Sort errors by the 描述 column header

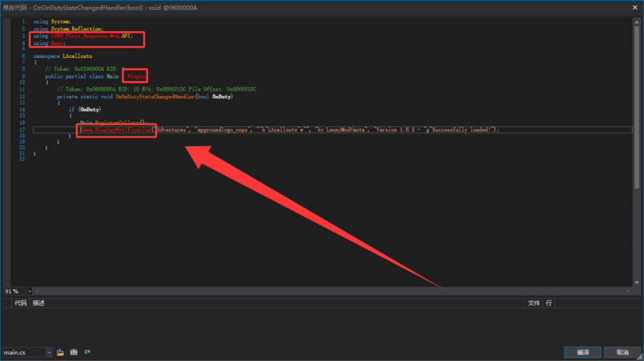click(x=39, y=303)
